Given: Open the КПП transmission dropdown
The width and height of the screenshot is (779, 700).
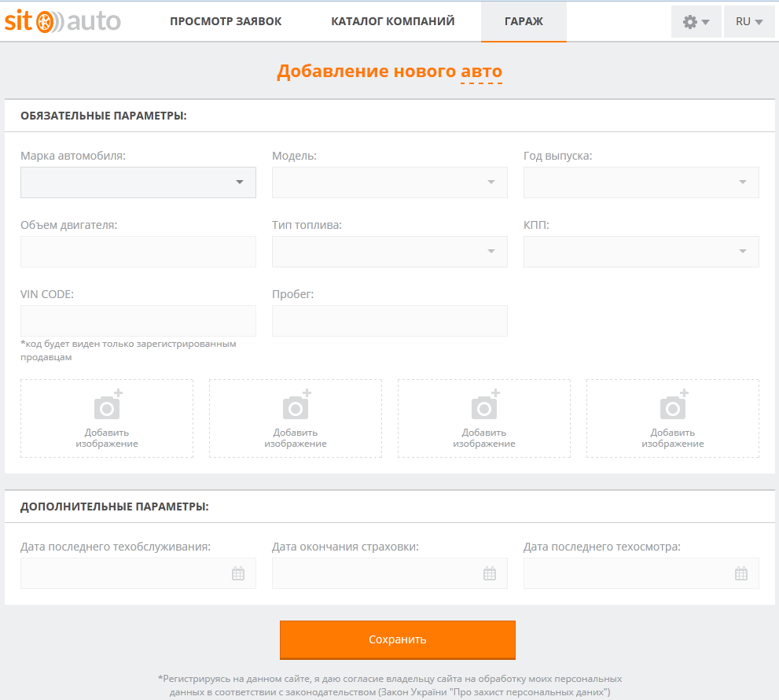Looking at the screenshot, I should point(641,252).
